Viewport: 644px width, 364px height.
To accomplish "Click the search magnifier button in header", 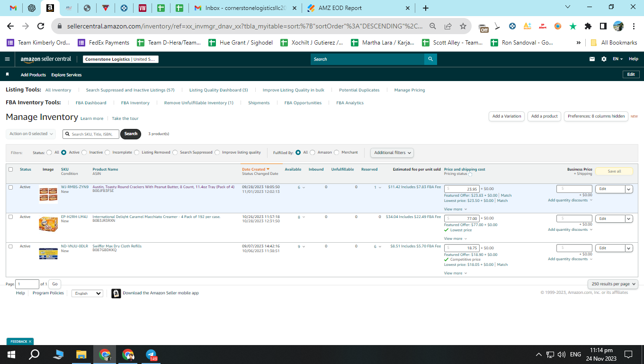I will [430, 59].
